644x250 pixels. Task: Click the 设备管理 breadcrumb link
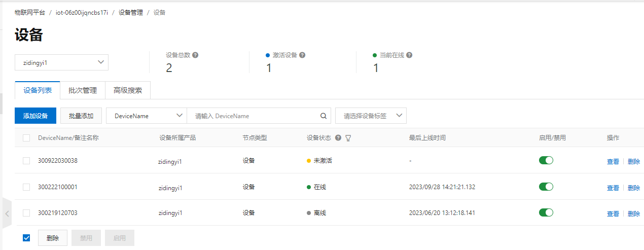coord(131,12)
